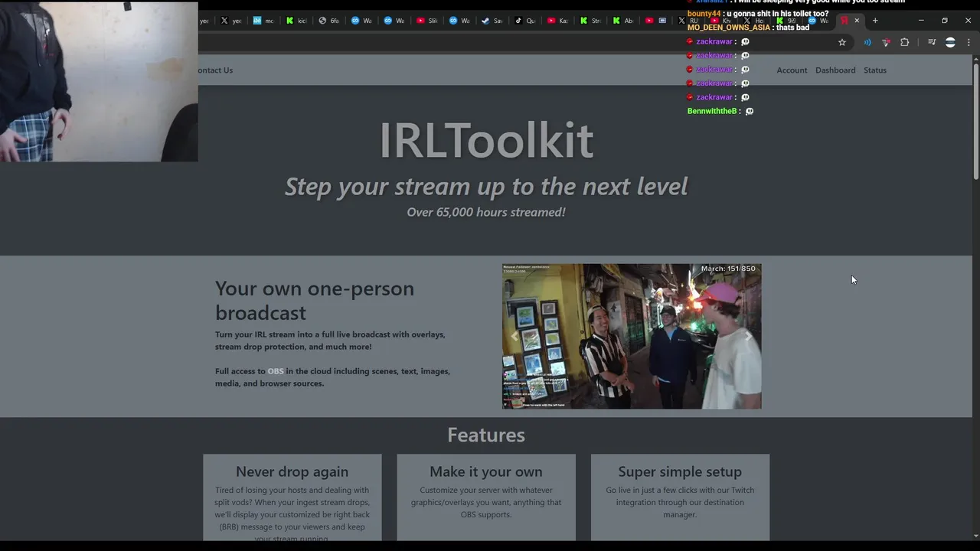Click the webcam overlay video
Image resolution: width=980 pixels, height=551 pixels.
(99, 80)
